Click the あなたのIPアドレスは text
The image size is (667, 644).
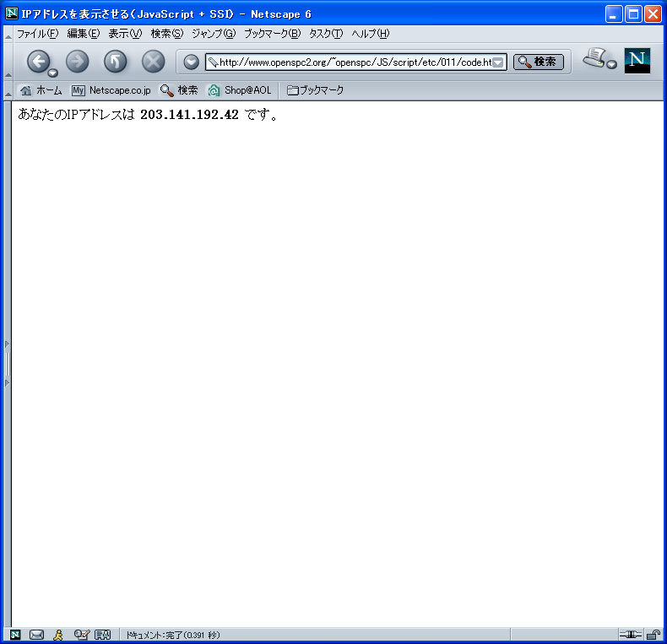[x=76, y=115]
